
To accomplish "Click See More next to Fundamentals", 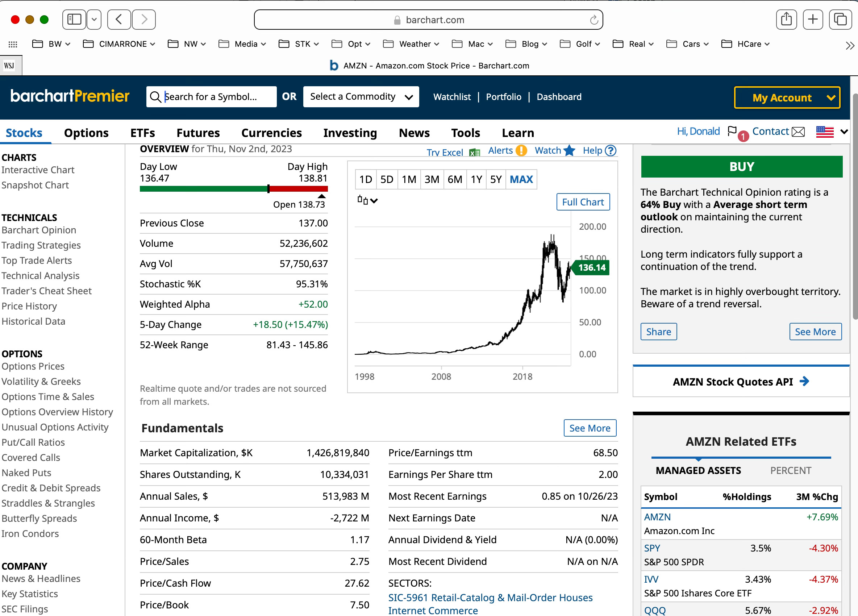I will pyautogui.click(x=590, y=428).
